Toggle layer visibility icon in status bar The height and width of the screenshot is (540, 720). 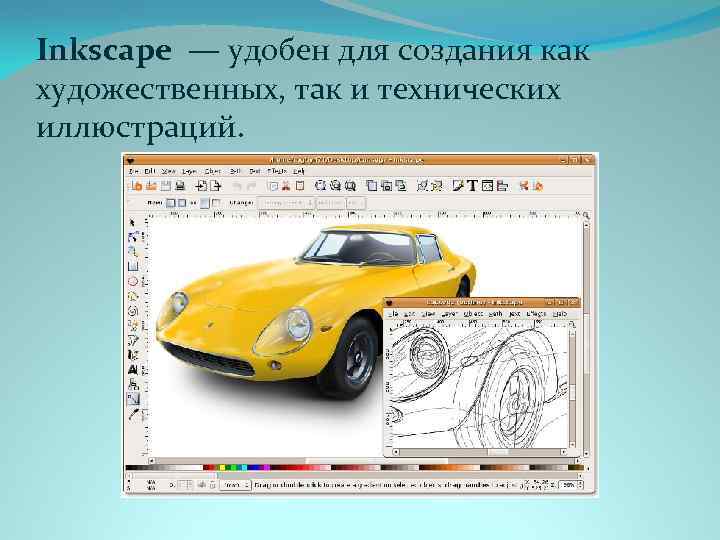point(202,485)
